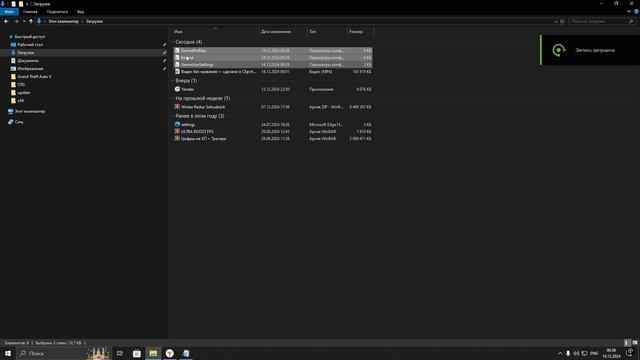Screen dimensions: 640x360
Task: Open network settings from the tray icon
Action: click(584, 353)
